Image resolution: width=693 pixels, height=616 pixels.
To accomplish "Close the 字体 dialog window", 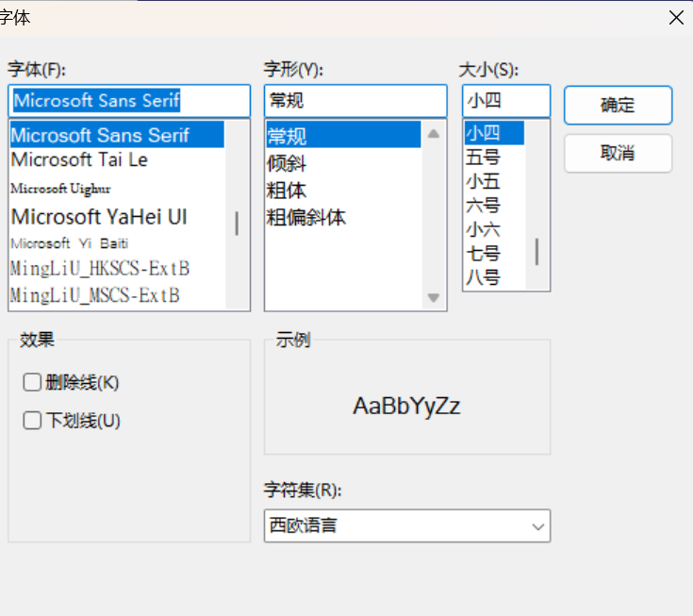I will pos(676,18).
